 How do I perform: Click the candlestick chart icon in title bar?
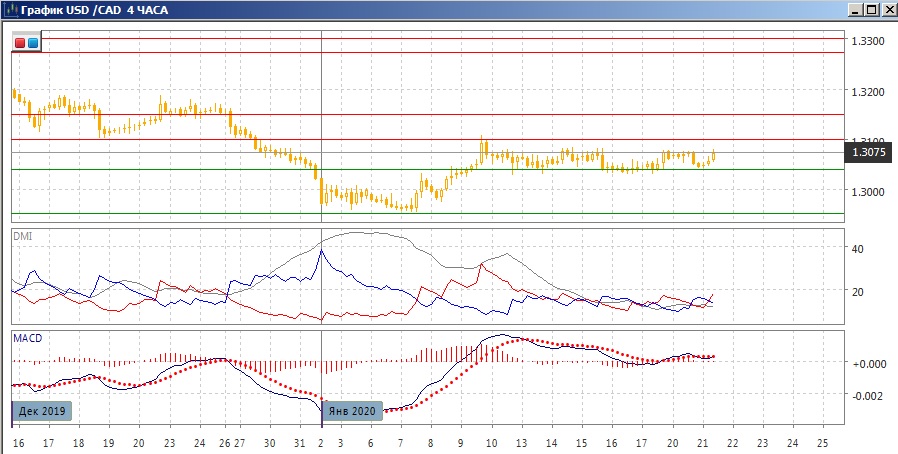[x=11, y=10]
